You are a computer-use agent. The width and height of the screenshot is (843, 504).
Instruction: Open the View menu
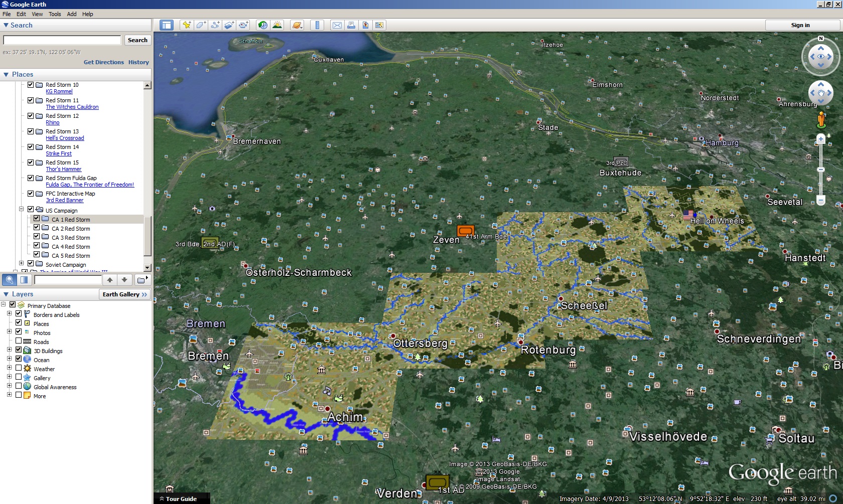37,14
